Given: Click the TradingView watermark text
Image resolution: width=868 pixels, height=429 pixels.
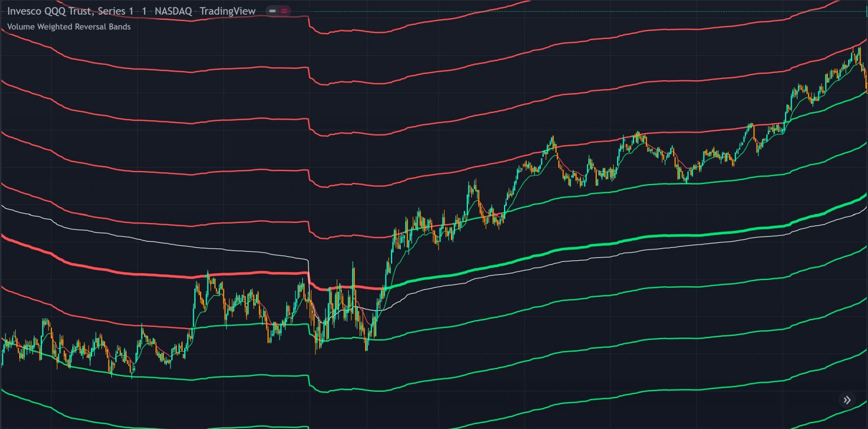Looking at the screenshot, I should coord(228,11).
